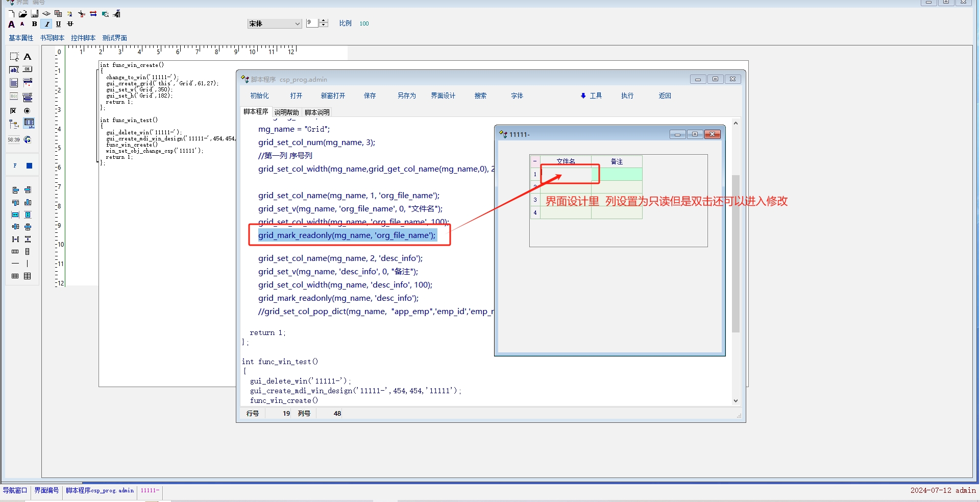980x502 pixels.
Task: Click the save floppy disk icon
Action: (x=35, y=14)
